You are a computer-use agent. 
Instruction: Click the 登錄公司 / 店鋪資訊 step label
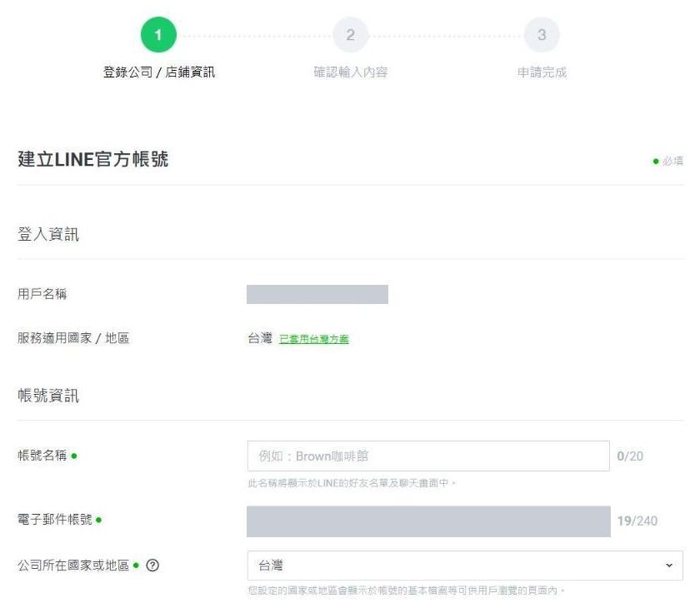coord(159,72)
